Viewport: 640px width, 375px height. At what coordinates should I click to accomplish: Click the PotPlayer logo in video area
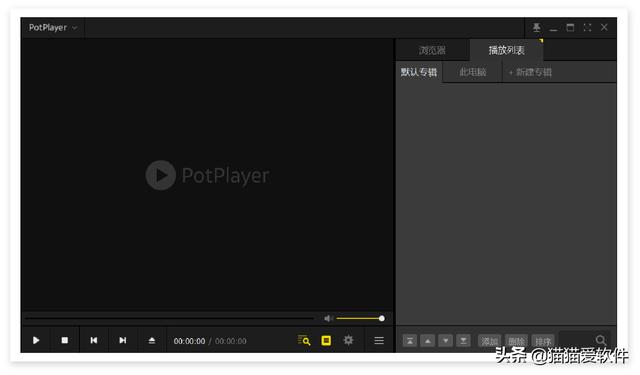coord(207,175)
